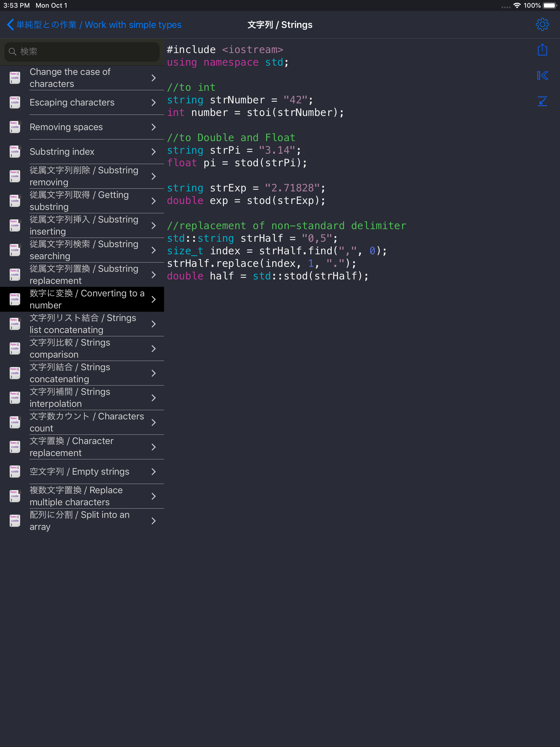This screenshot has width=560, height=747.
Task: Expand chevron for Change the case of characters
Action: pyautogui.click(x=153, y=78)
